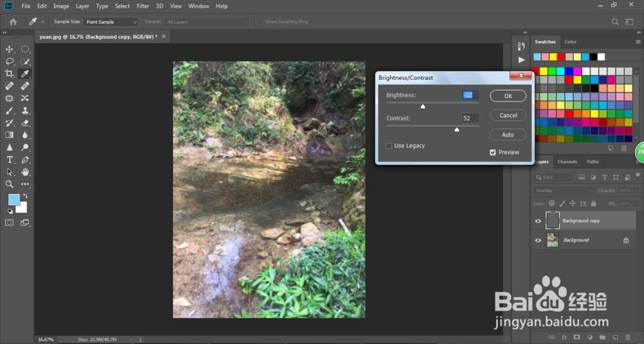Select the Content-Aware Move tool

pyautogui.click(x=25, y=98)
